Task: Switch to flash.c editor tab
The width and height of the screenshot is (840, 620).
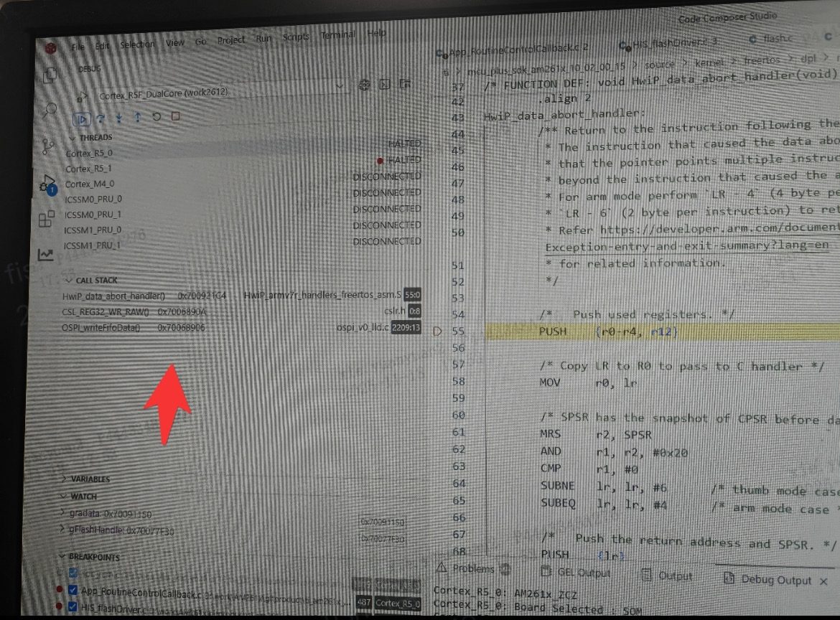Action: (771, 39)
